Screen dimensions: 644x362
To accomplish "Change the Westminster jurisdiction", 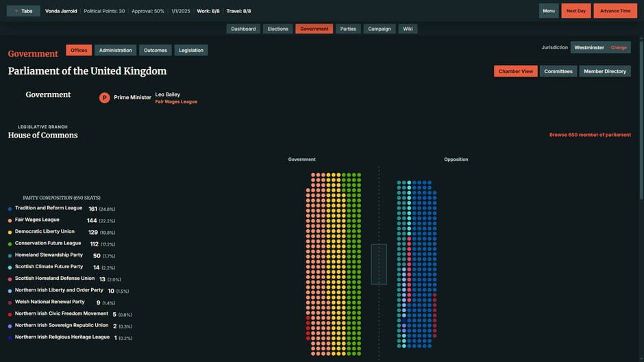I will pos(619,48).
